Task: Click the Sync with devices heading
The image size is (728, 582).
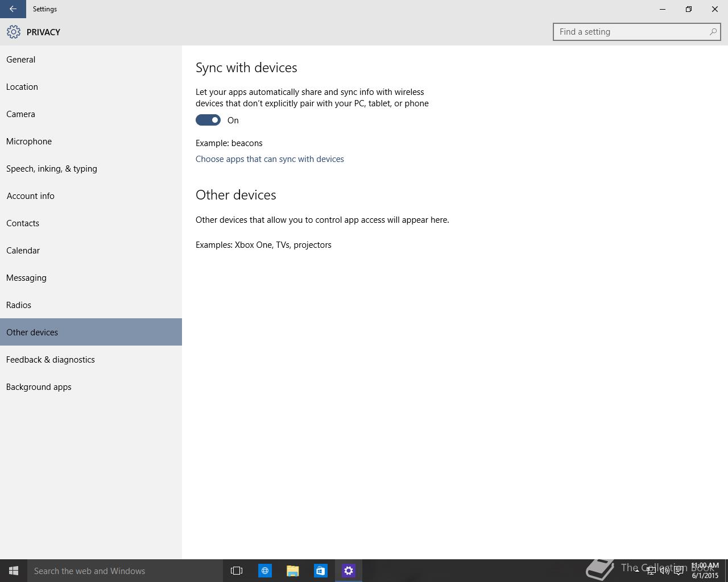Action: pyautogui.click(x=246, y=68)
